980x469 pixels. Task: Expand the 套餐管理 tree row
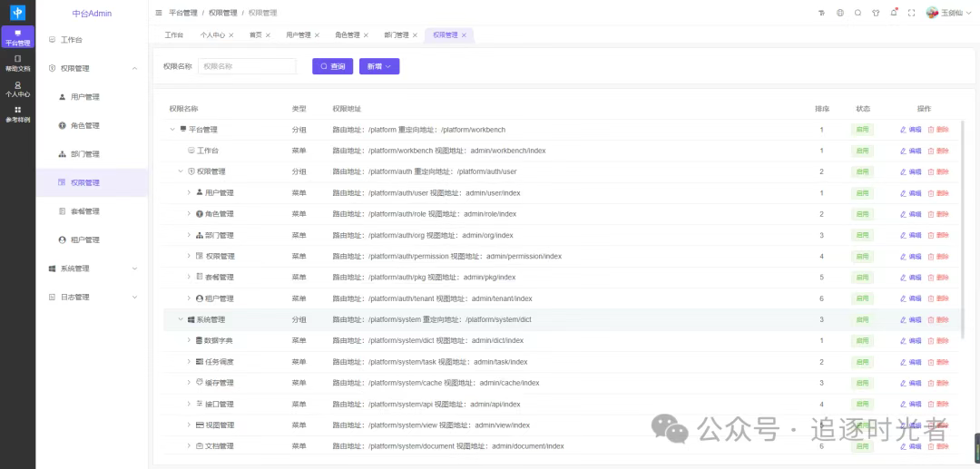190,278
